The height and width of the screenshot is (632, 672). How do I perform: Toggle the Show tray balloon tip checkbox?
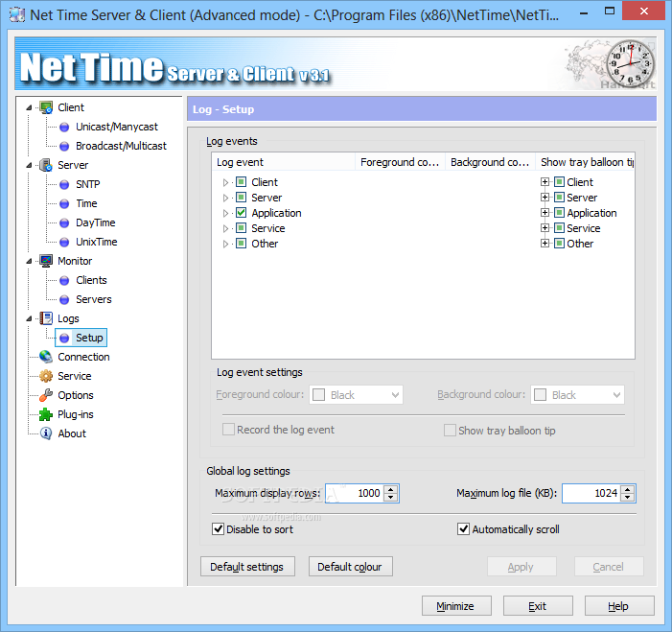coord(450,430)
